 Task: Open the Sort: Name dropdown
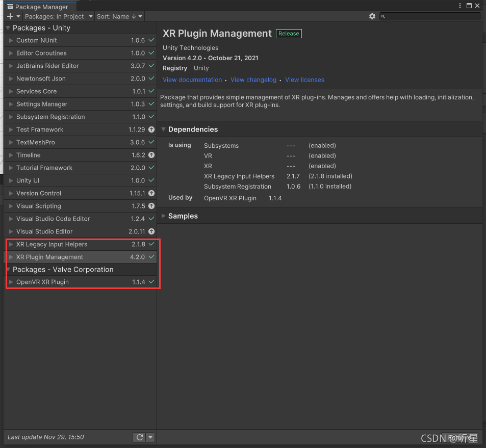[x=119, y=16]
